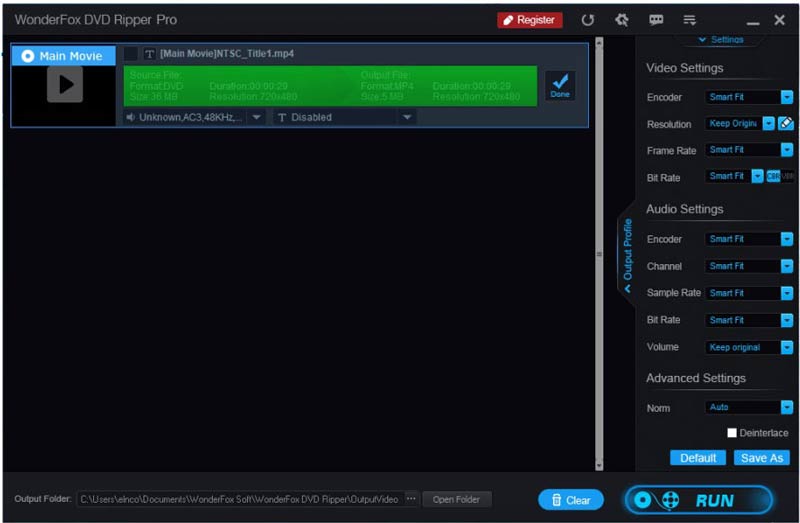Click the Advanced Settings heading
Viewport: 800px width, 523px height.
pos(695,378)
